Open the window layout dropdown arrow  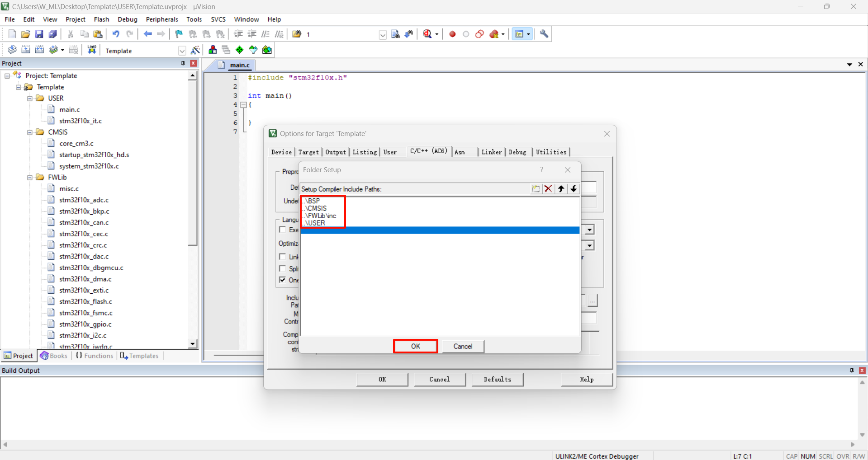coord(528,34)
